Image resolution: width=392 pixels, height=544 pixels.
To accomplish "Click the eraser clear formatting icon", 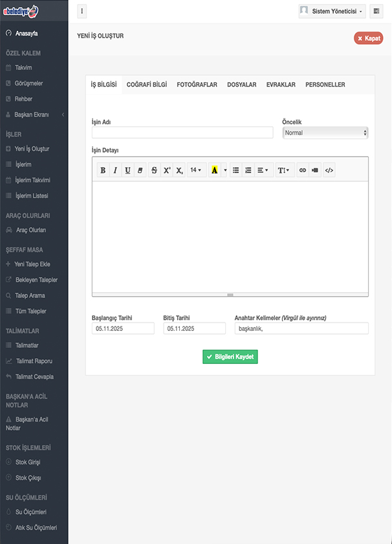I will (x=140, y=170).
